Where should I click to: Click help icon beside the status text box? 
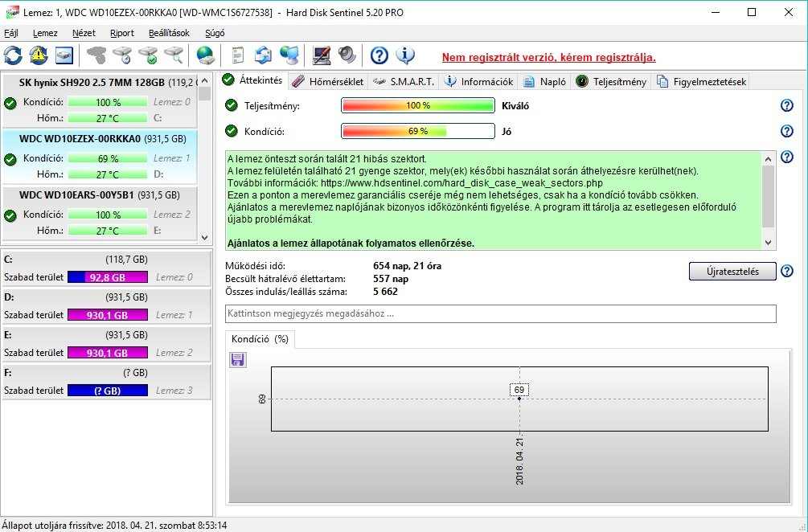coord(787,157)
